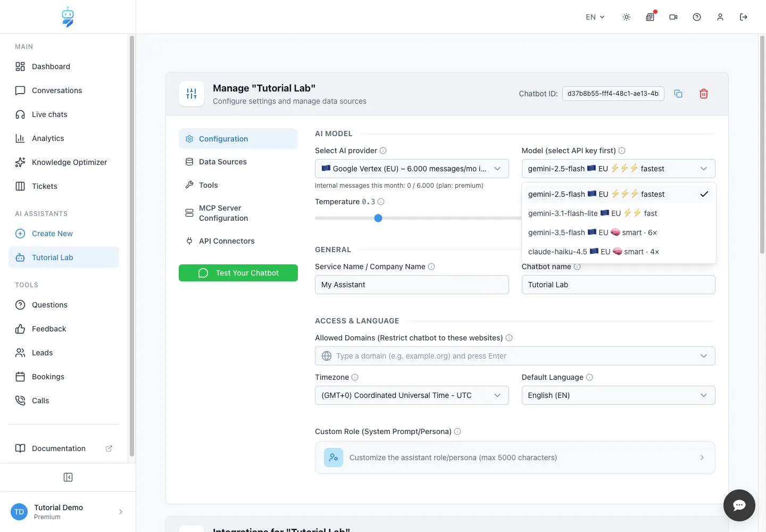Viewport: 766px width, 532px height.
Task: Expand the Custom Role persona panel
Action: pyautogui.click(x=515, y=458)
